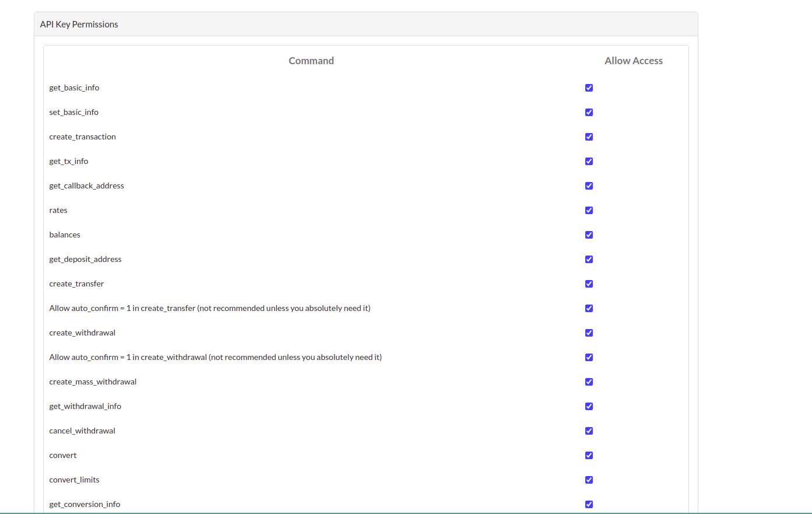This screenshot has height=514, width=812.
Task: Disable cancel_withdrawal permission checkbox
Action: click(x=589, y=431)
